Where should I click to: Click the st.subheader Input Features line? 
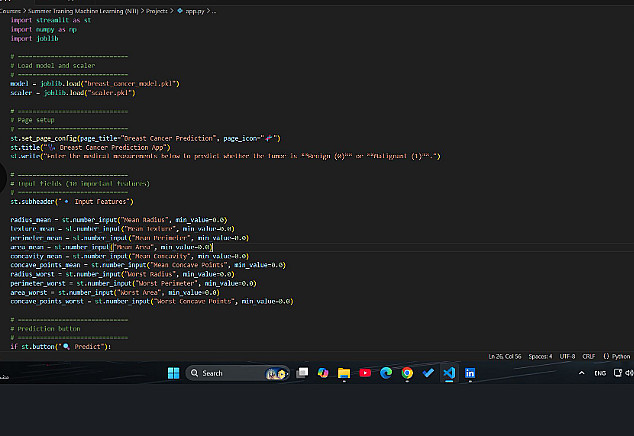click(x=72, y=201)
